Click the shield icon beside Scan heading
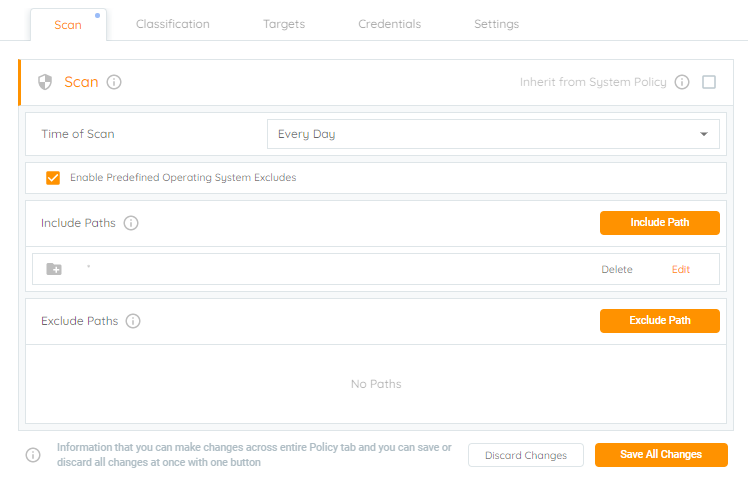Image resolution: width=748 pixels, height=490 pixels. click(x=45, y=82)
